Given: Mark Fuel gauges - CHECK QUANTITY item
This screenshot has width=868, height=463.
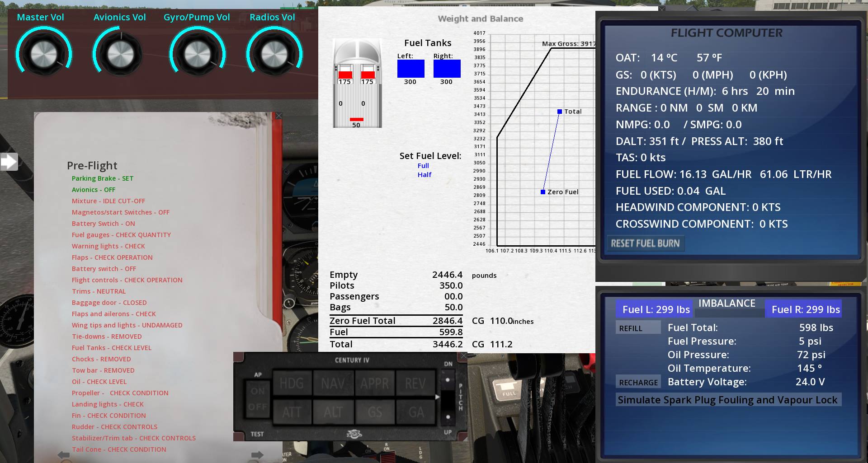Looking at the screenshot, I should tap(121, 235).
